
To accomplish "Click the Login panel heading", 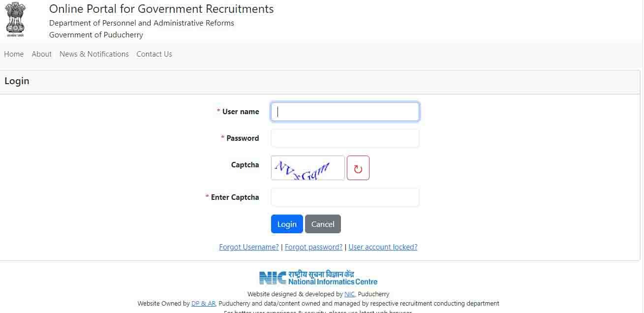I will 17,81.
